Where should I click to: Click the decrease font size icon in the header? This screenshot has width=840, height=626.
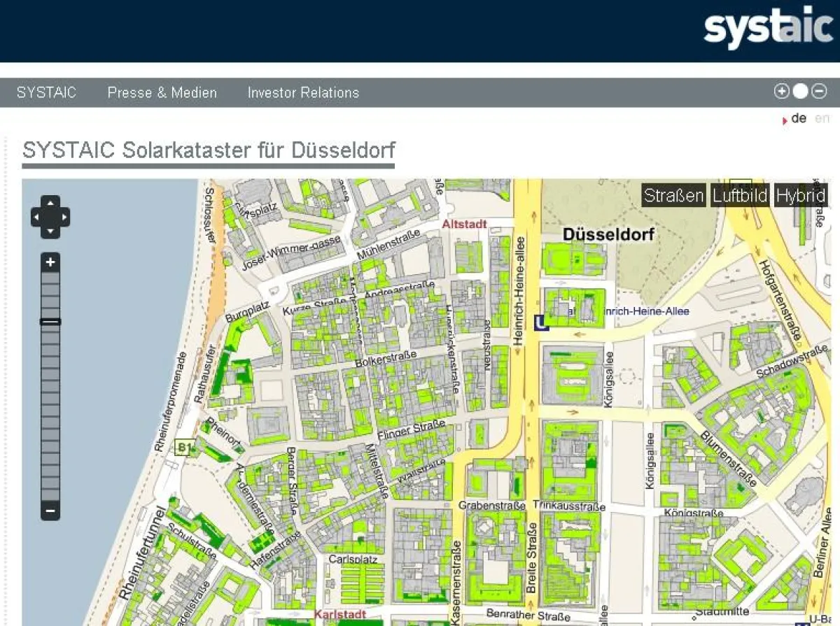pyautogui.click(x=818, y=91)
